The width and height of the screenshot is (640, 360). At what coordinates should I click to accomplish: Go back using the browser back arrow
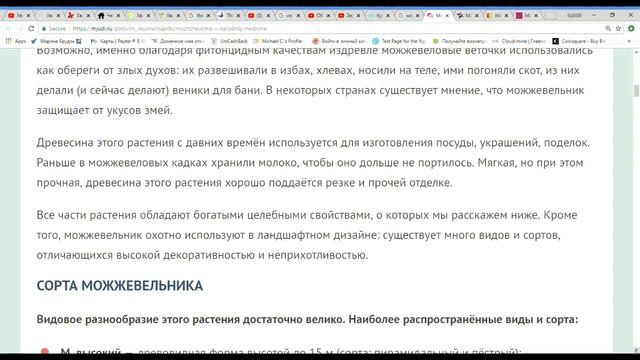pos(9,29)
